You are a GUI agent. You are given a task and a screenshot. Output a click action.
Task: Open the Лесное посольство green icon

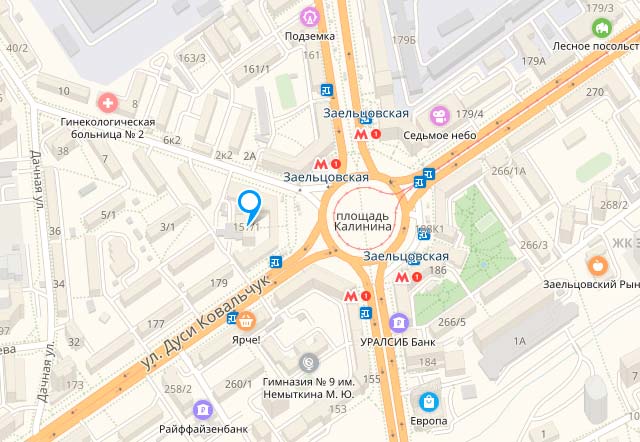(601, 28)
